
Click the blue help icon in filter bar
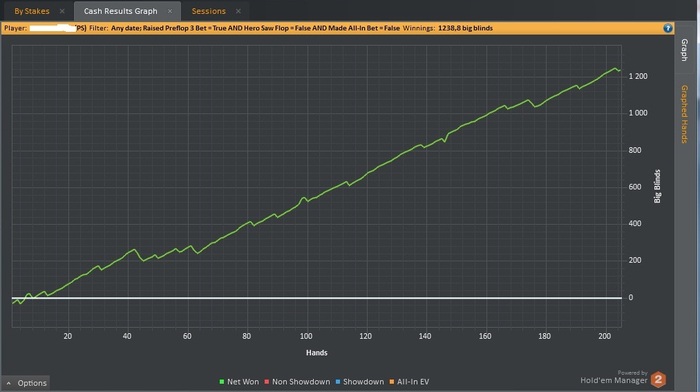click(x=667, y=28)
